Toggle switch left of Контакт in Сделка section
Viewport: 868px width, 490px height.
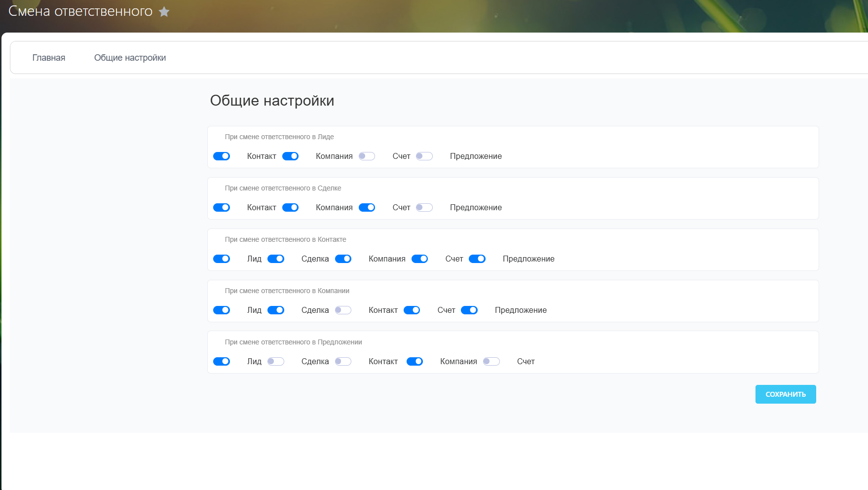(222, 208)
